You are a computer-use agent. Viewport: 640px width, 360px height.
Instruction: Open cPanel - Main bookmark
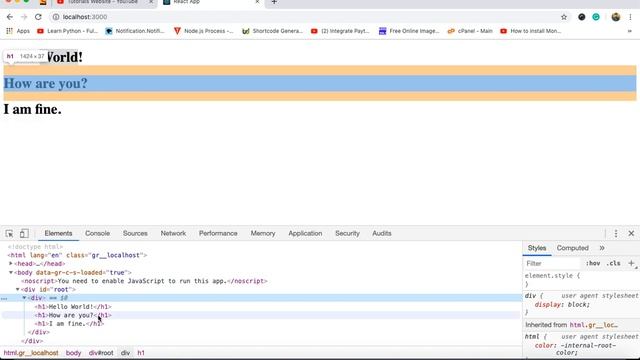pos(470,31)
